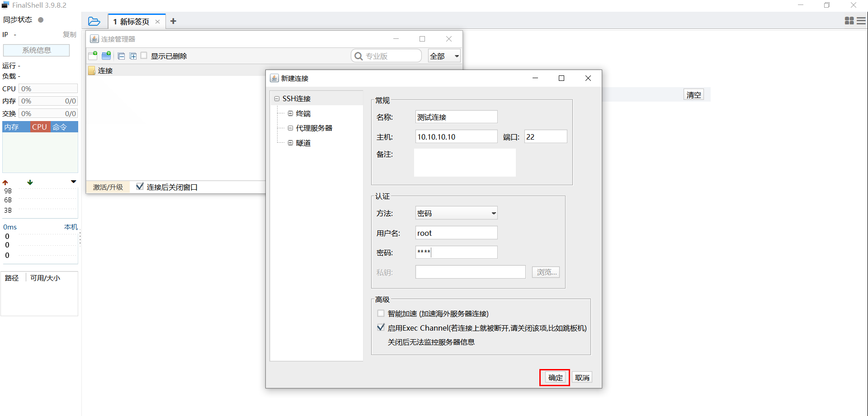This screenshot has width=868, height=416.
Task: Click the CPU usage progress bar
Action: click(x=48, y=89)
